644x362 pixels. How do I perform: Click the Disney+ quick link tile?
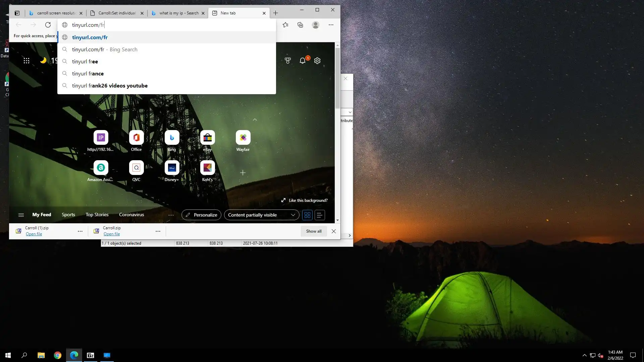pos(172,168)
